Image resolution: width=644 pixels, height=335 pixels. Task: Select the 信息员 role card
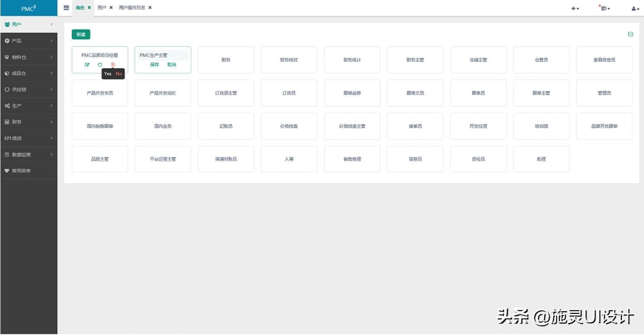coord(415,159)
